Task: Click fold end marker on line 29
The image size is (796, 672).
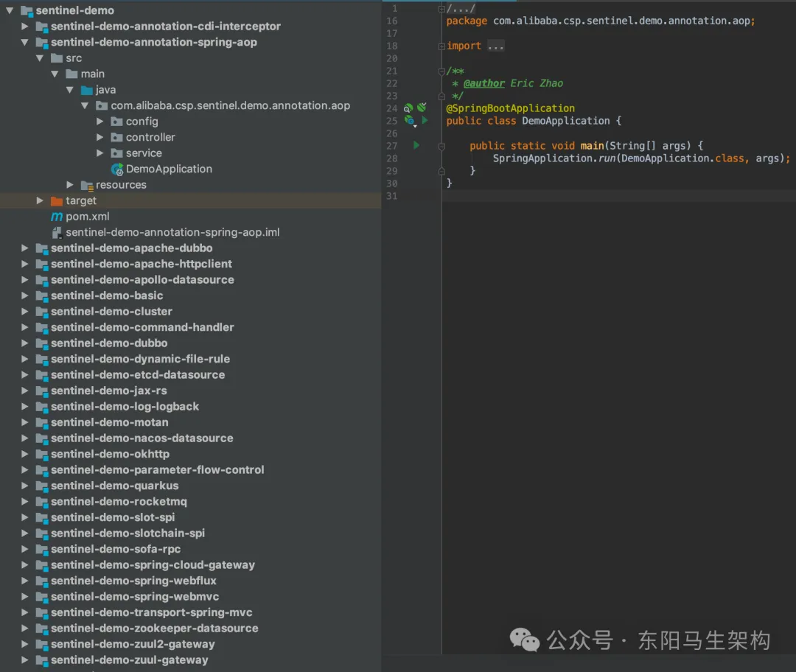Action: (441, 171)
